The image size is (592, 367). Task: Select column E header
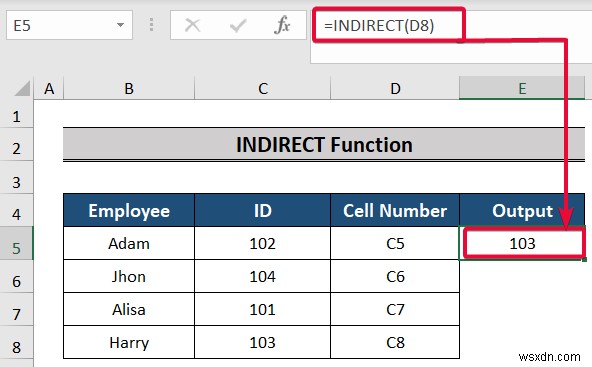click(522, 89)
